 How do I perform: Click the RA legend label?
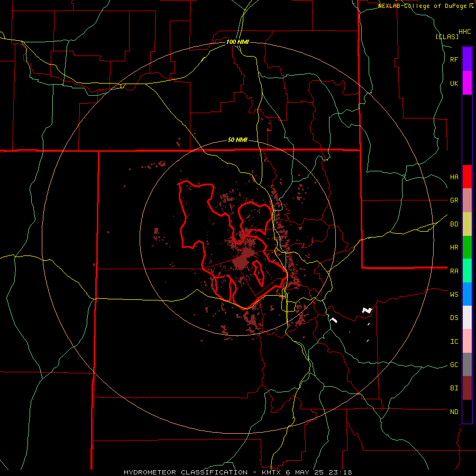[454, 271]
